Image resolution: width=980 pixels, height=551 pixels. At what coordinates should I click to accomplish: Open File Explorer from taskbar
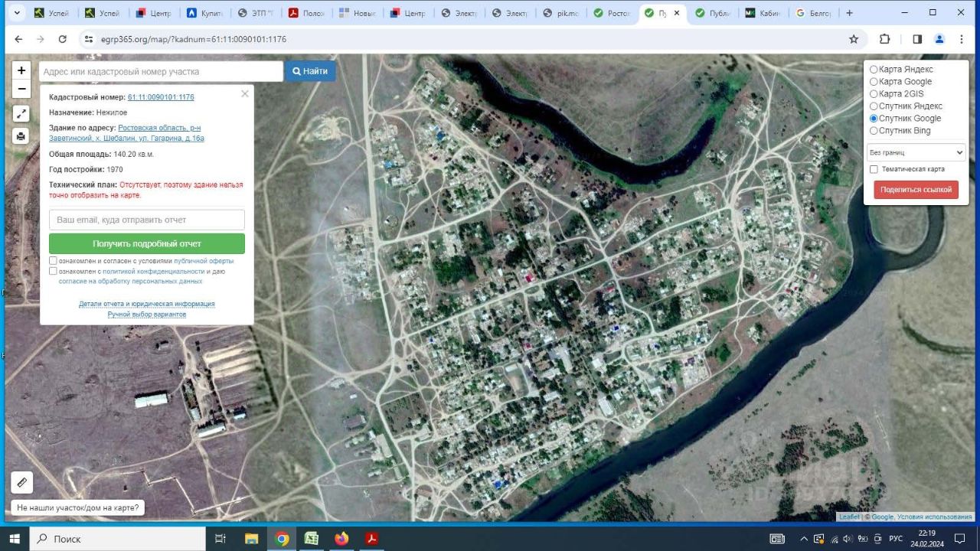point(251,539)
